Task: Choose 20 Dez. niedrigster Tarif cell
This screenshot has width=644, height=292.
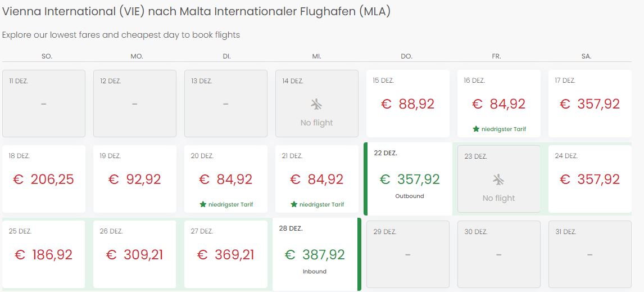Action: 226,179
